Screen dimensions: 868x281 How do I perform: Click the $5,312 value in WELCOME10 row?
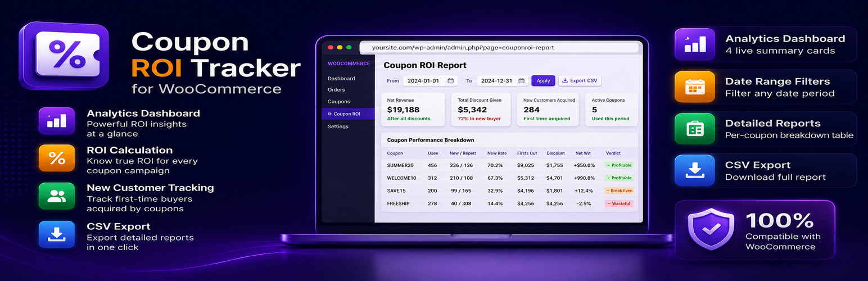525,178
